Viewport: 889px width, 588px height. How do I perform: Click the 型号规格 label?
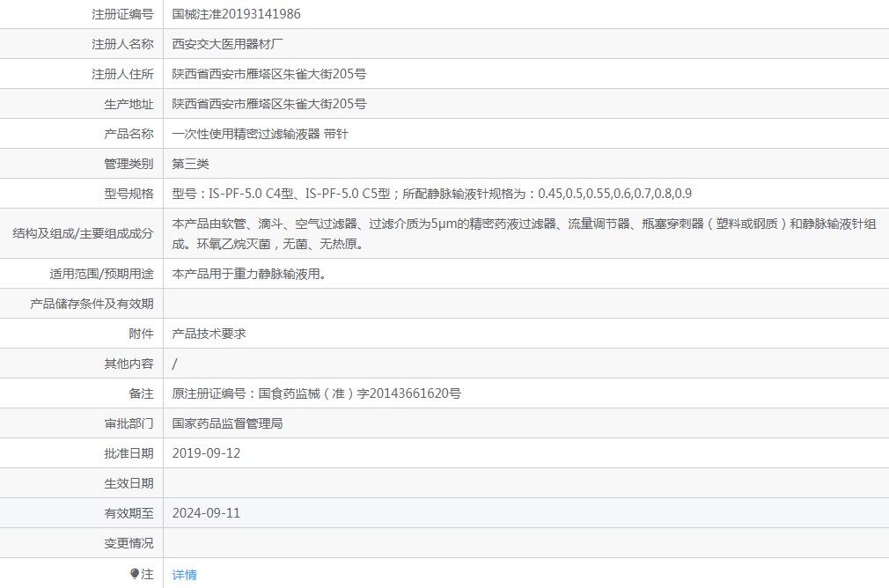[129, 194]
